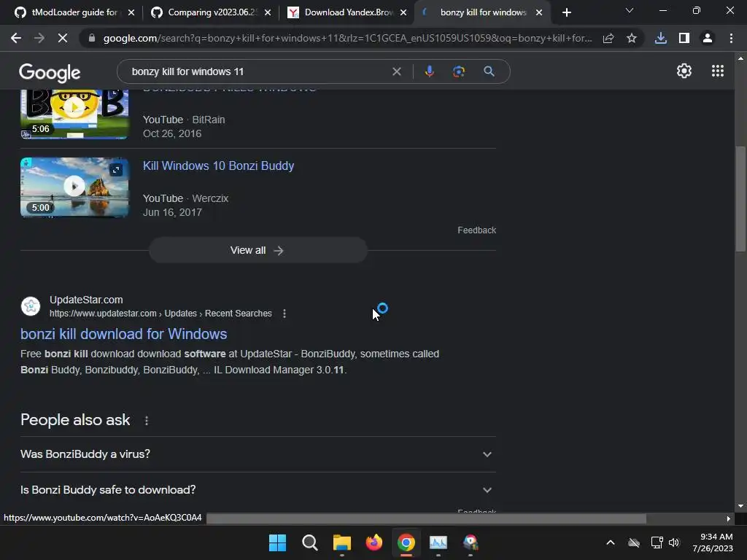Click the horizontal scrollbar at bottom
Screen dimensions: 747x560
[x=426, y=518]
